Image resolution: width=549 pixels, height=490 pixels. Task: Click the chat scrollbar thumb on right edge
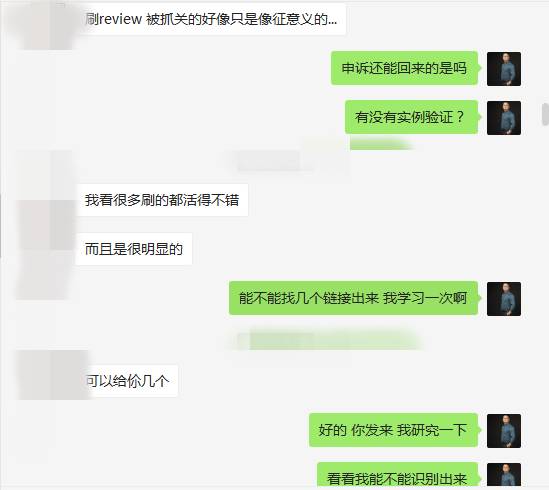click(x=545, y=114)
